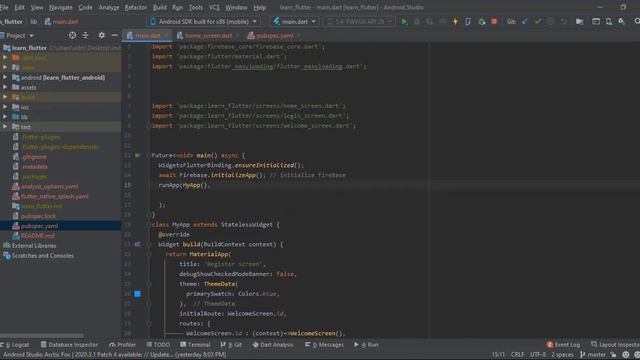The width and height of the screenshot is (640, 360).
Task: Click the Debug bug icon in toolbar
Action: click(417, 22)
